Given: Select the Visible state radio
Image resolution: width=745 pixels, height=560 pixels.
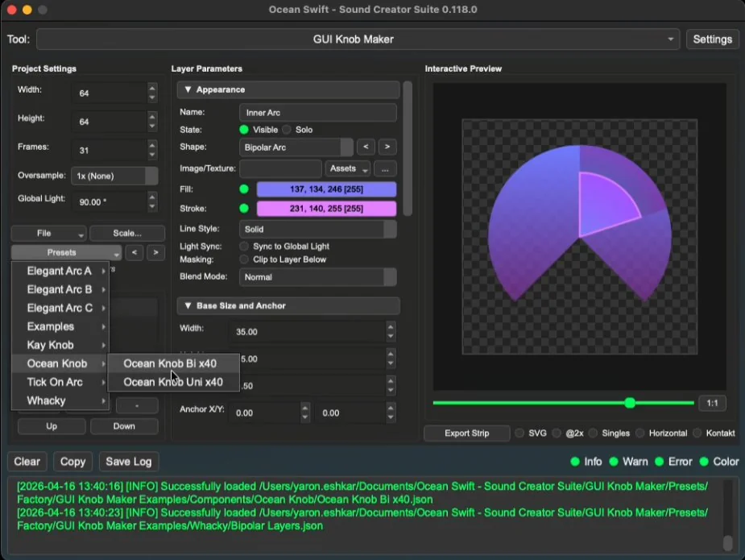Looking at the screenshot, I should pyautogui.click(x=244, y=130).
